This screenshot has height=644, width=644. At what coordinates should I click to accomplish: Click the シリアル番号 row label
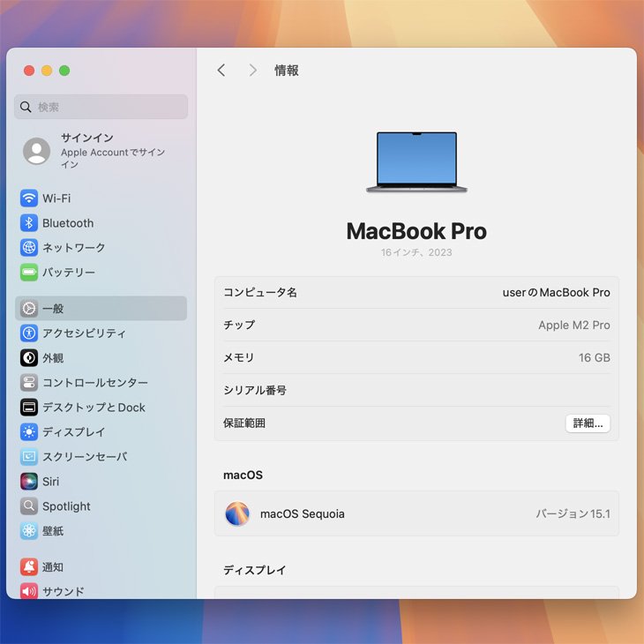(x=255, y=390)
